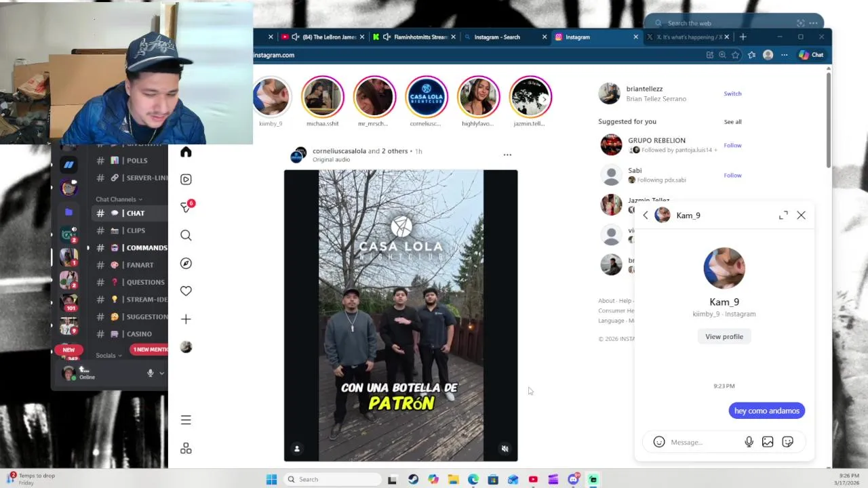
Task: Go back from Kam_9 chat
Action: [646, 216]
